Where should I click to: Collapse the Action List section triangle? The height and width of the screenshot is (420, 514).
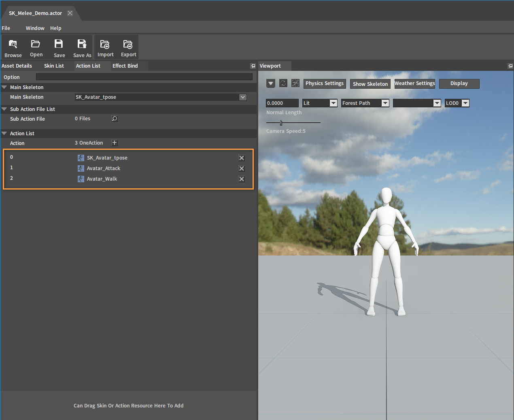[4, 133]
